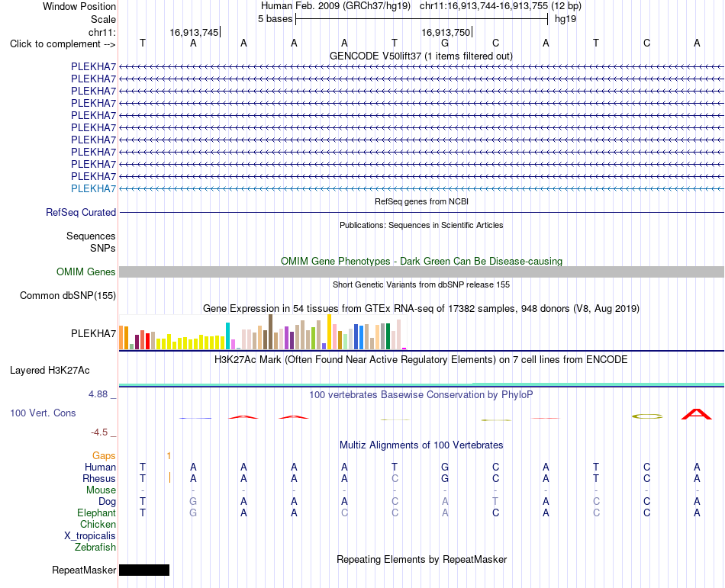Click the gray OMIM Genes item bar
The width and height of the screenshot is (725, 588).
tap(421, 272)
